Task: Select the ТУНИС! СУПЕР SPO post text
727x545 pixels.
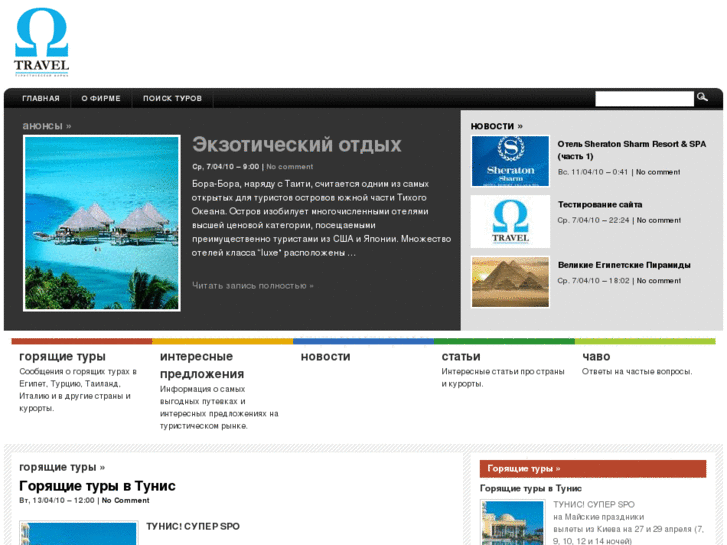Action: tap(193, 526)
